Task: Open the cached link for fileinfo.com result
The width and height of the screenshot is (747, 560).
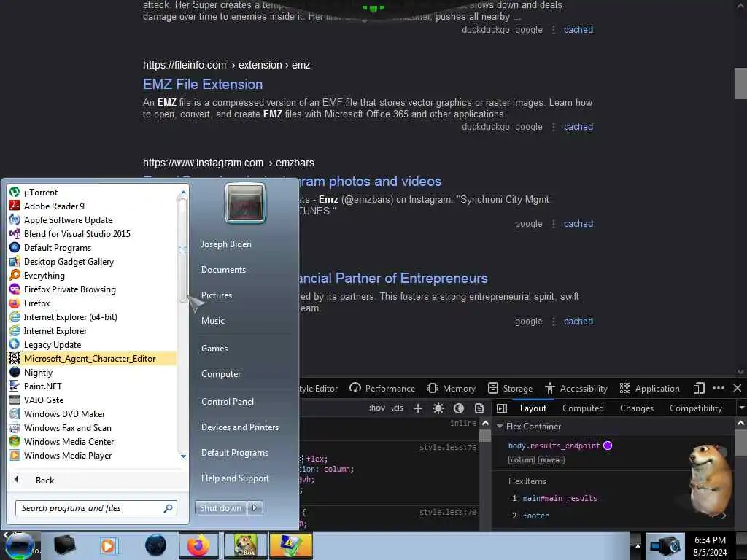Action: [578, 127]
